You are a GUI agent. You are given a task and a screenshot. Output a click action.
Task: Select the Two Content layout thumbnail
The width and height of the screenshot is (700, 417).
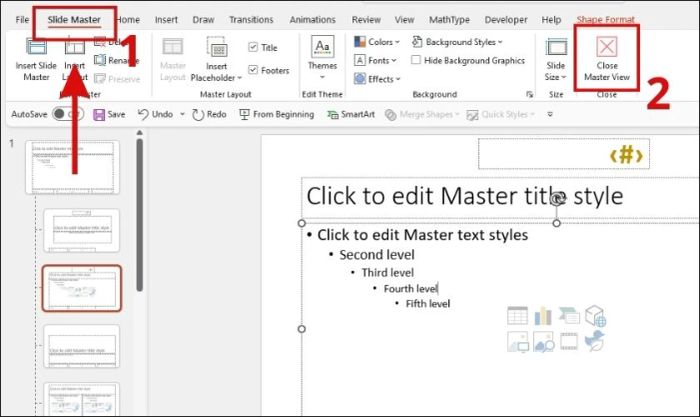[82, 399]
